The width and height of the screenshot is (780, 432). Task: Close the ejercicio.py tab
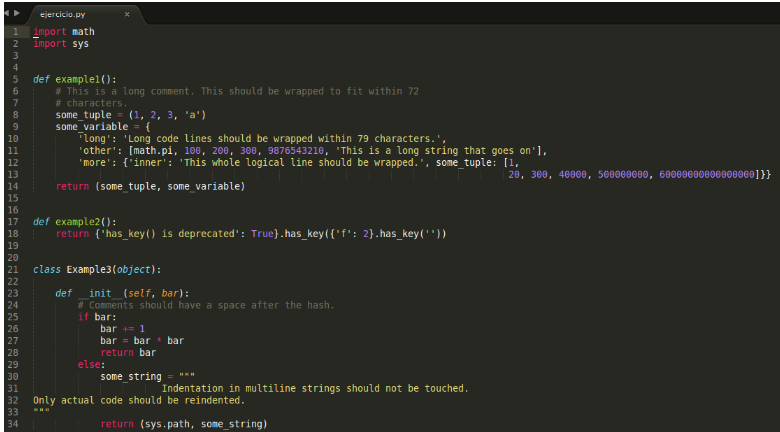pyautogui.click(x=127, y=15)
